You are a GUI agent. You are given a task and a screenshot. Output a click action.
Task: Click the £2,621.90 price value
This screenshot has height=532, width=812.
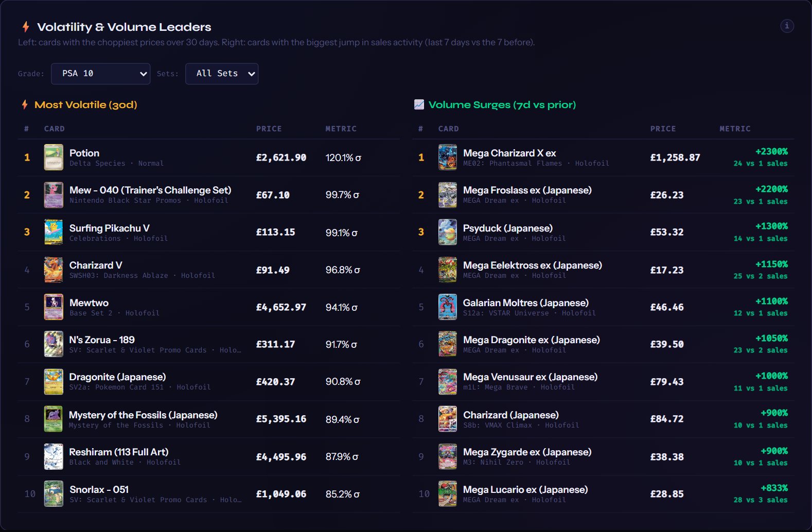click(x=281, y=157)
